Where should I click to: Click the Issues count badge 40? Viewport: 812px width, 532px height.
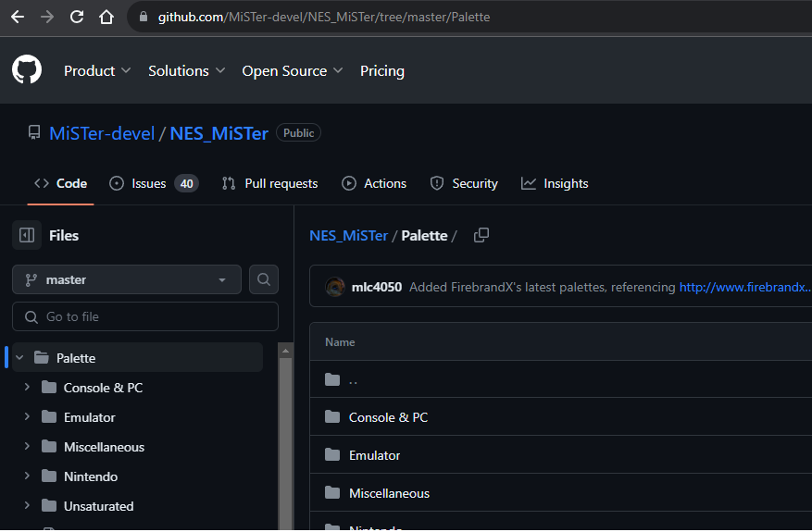pyautogui.click(x=186, y=184)
